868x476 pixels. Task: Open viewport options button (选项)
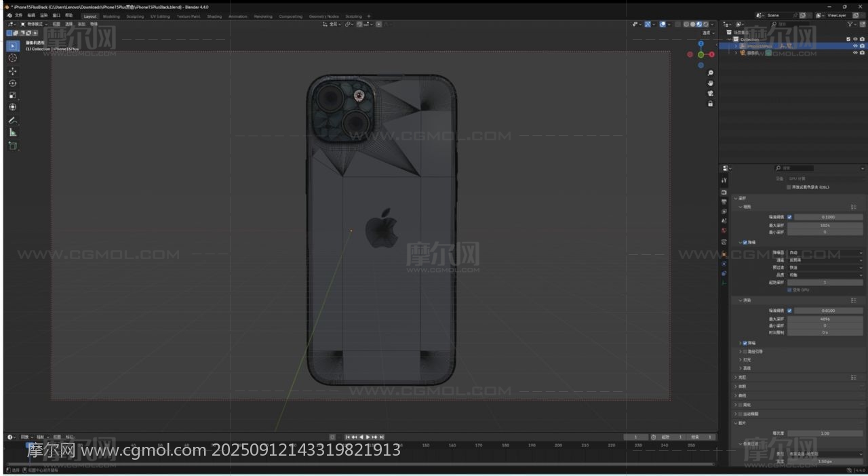click(x=709, y=33)
